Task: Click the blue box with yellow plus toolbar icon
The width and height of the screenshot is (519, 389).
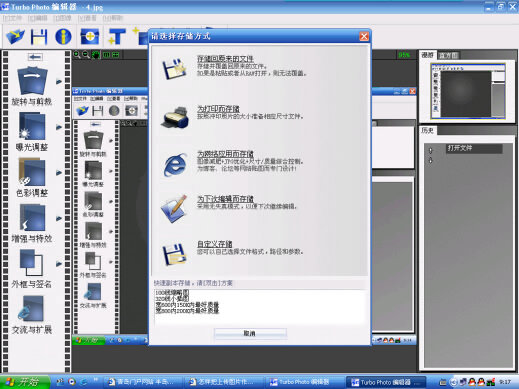Action: pyautogui.click(x=90, y=37)
